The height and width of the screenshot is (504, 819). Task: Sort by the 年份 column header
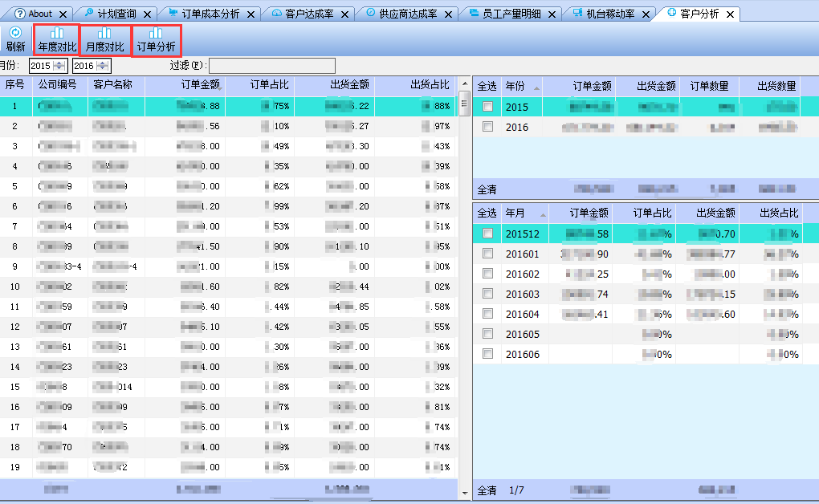point(521,86)
